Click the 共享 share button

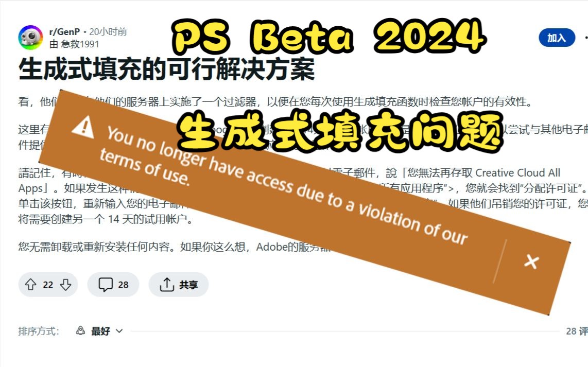pos(179,285)
